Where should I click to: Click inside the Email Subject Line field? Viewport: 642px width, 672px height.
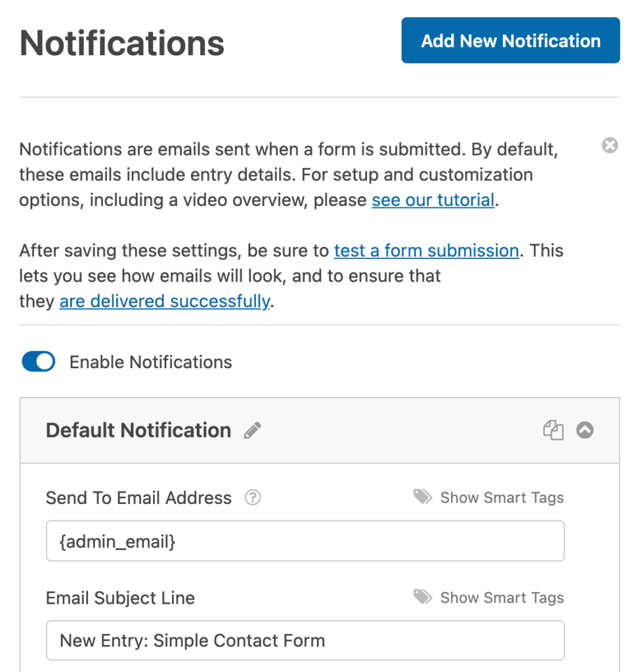pos(305,640)
